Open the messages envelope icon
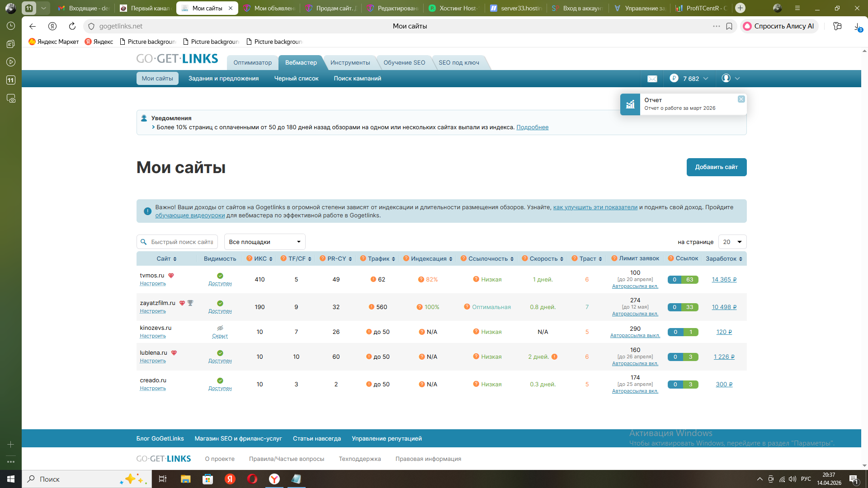This screenshot has width=868, height=488. [x=652, y=79]
